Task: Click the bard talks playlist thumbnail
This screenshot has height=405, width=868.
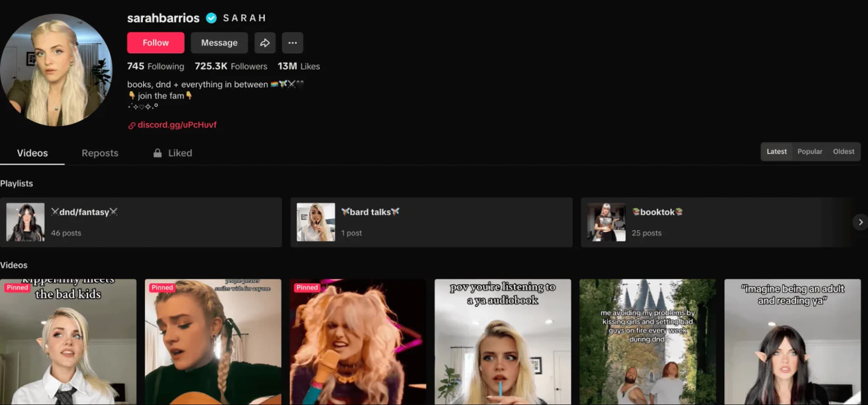Action: pos(316,222)
